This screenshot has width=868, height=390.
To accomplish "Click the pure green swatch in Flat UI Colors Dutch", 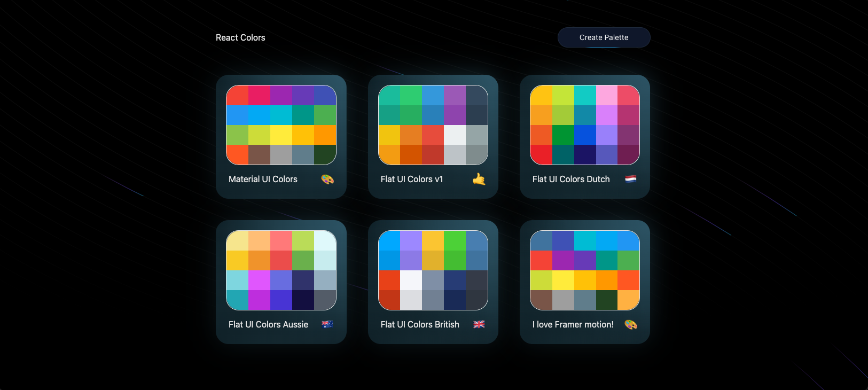I will pos(563,135).
